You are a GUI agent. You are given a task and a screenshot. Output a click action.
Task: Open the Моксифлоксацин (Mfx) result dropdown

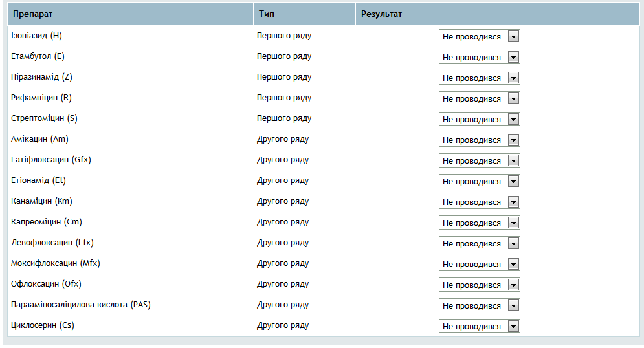[480, 265]
